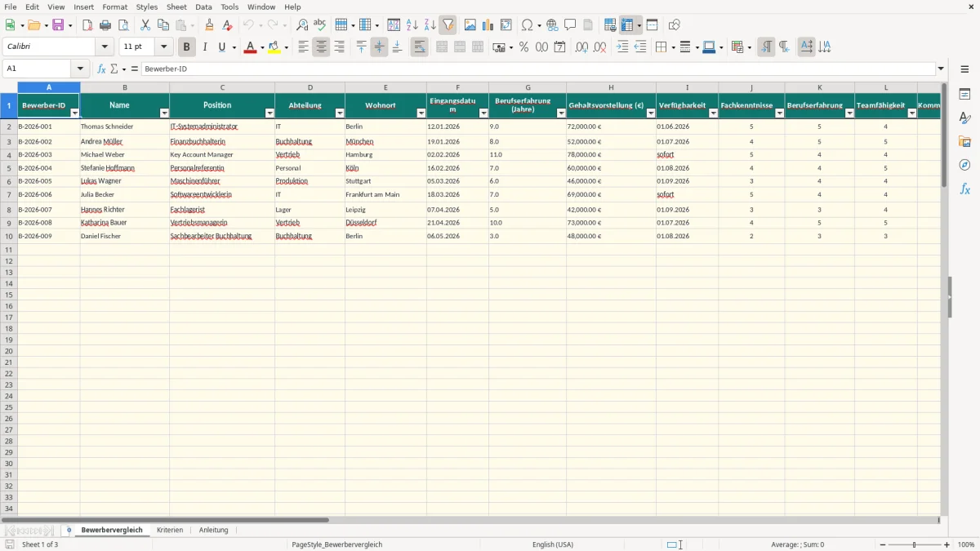The width and height of the screenshot is (980, 551).
Task: Add decimal place
Action: 582,47
